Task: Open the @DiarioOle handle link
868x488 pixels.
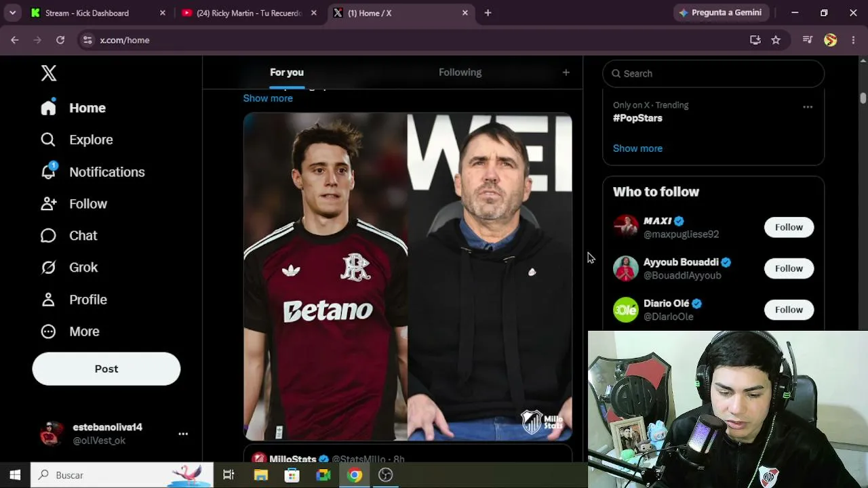Action: tap(668, 317)
